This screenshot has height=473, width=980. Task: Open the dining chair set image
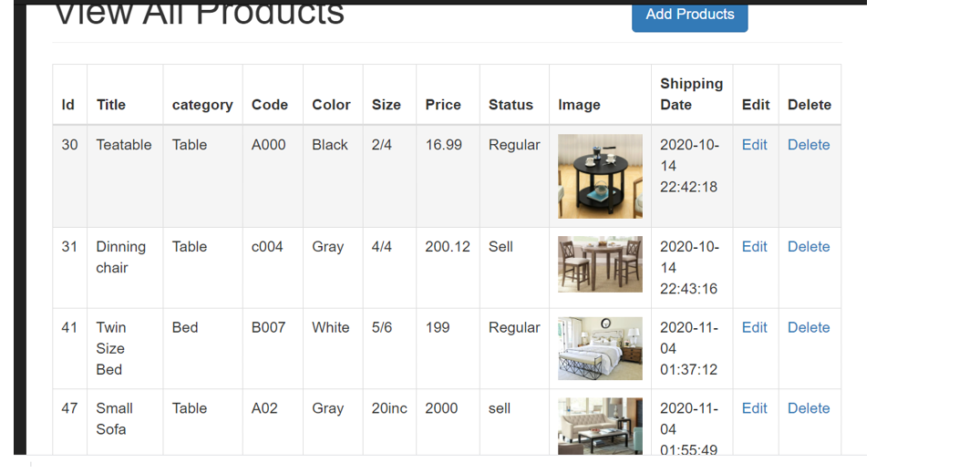[600, 264]
